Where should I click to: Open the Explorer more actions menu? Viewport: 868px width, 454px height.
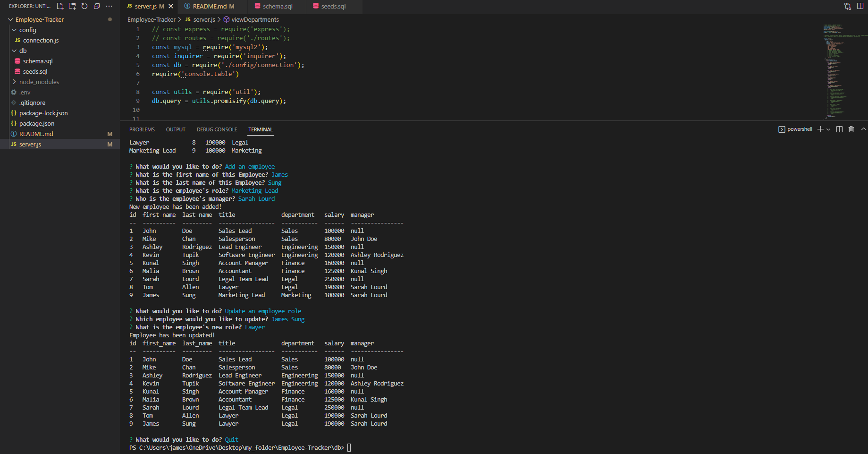[x=109, y=6]
